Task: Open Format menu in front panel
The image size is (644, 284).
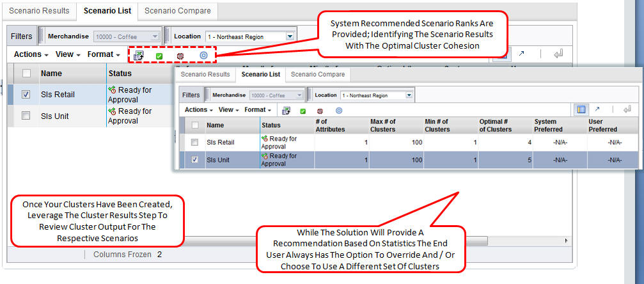Action: pyautogui.click(x=258, y=110)
